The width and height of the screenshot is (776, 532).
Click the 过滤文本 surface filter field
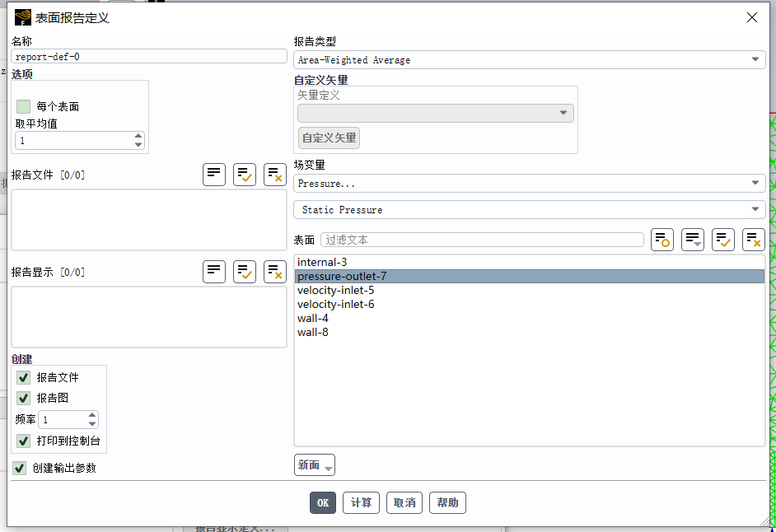coord(483,240)
